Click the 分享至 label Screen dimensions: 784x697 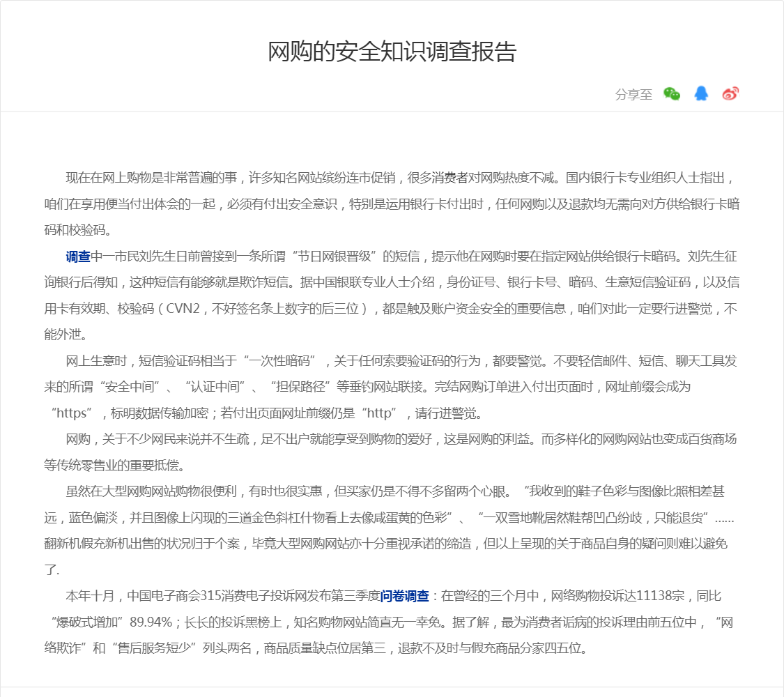tap(633, 94)
